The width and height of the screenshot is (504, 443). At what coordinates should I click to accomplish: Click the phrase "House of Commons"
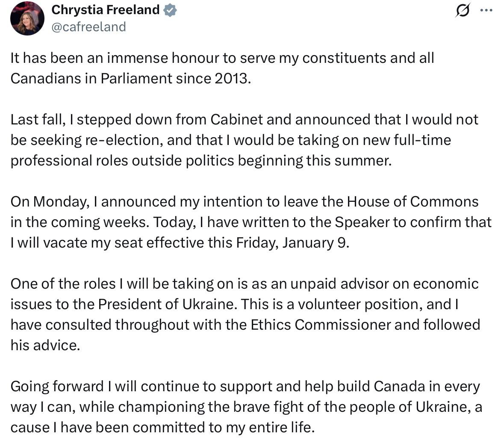coord(413,201)
